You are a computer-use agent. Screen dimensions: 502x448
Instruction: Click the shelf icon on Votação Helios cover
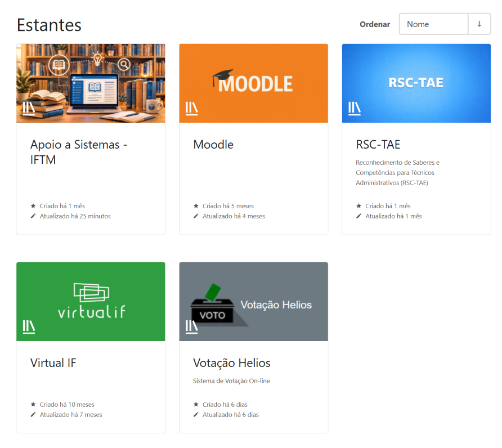[191, 326]
